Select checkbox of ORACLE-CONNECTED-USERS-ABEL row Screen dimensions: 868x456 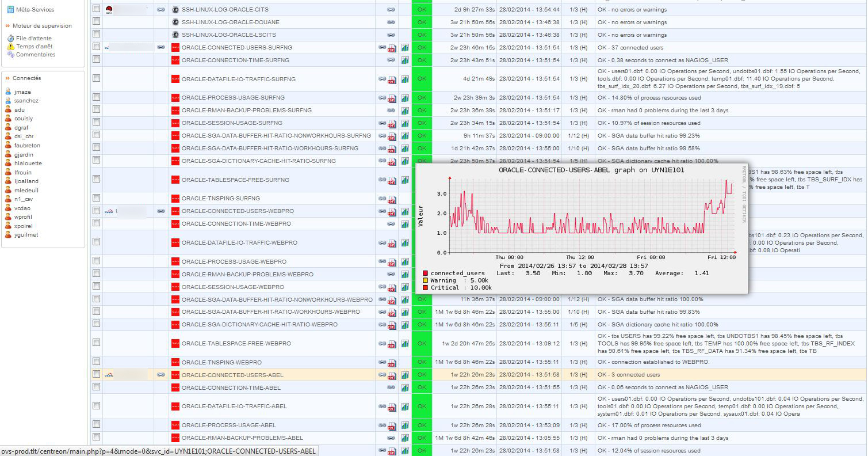[96, 374]
